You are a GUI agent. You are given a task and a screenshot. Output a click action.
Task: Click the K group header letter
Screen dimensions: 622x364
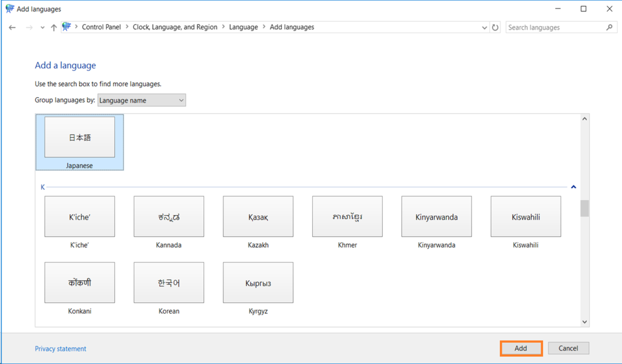tap(43, 187)
